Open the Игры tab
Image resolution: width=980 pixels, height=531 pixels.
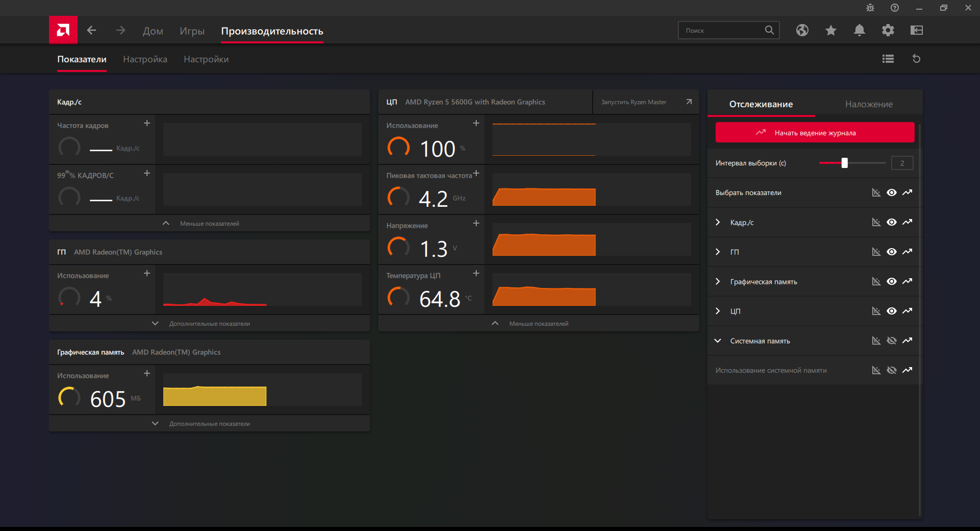coord(192,31)
